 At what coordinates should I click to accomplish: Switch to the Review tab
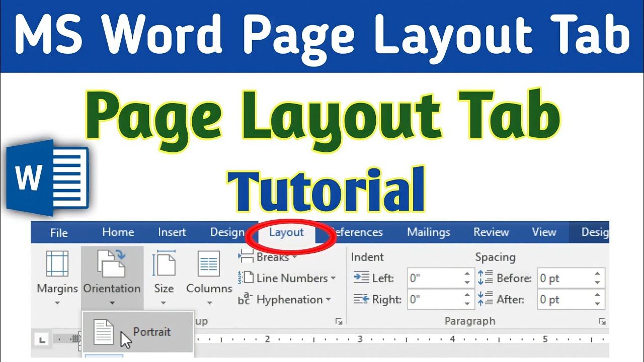pyautogui.click(x=492, y=232)
